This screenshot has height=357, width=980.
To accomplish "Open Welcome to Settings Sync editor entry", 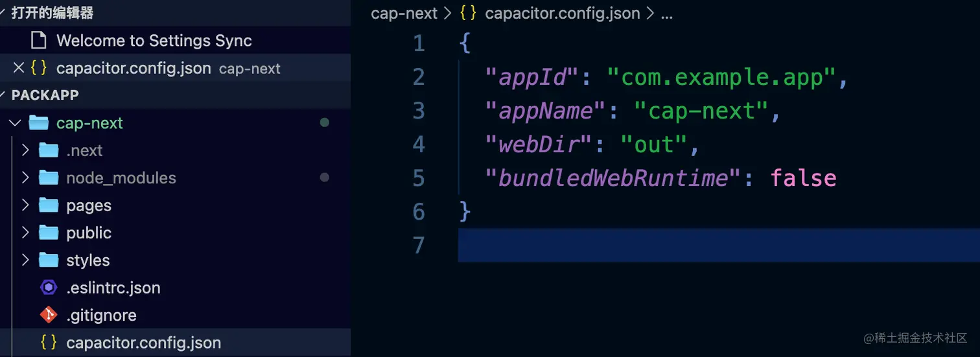I will [154, 41].
